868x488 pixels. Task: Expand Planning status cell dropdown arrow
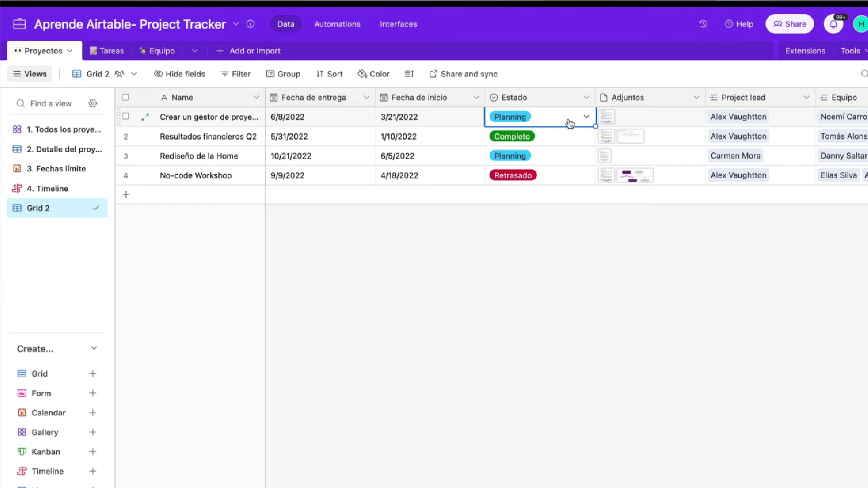tap(586, 117)
